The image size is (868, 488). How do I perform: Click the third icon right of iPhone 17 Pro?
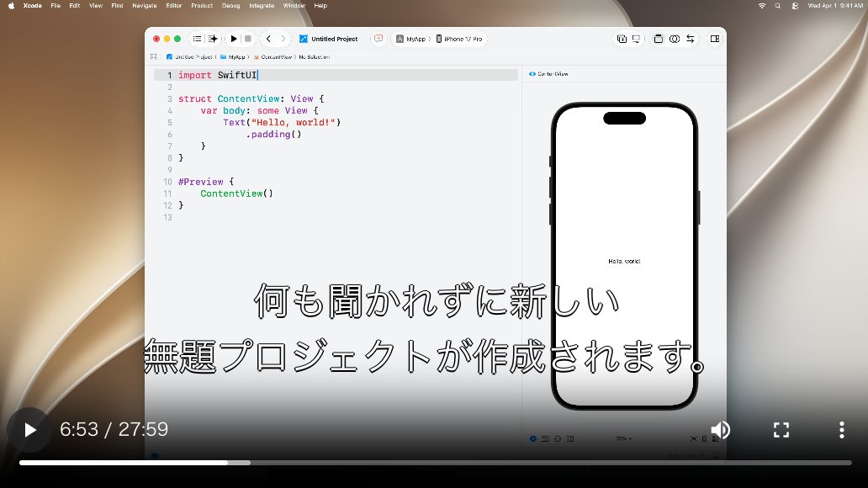pyautogui.click(x=659, y=39)
